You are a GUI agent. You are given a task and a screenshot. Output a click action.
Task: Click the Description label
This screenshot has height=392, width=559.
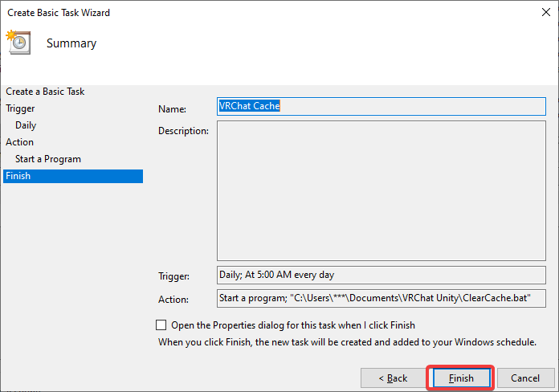tap(183, 130)
